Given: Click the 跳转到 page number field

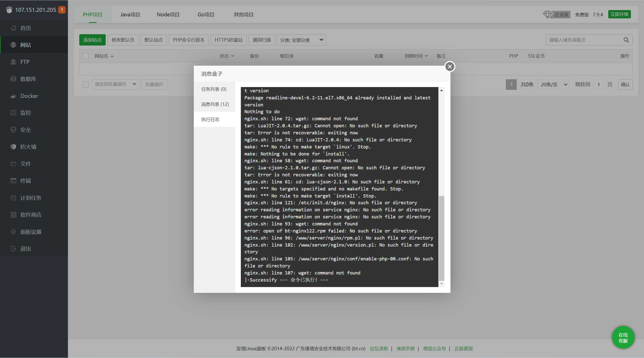Looking at the screenshot, I should point(599,85).
